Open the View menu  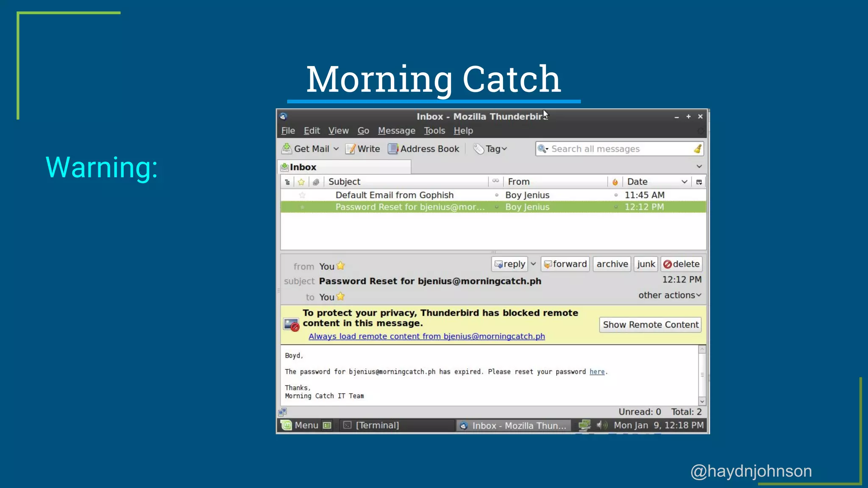click(x=339, y=130)
